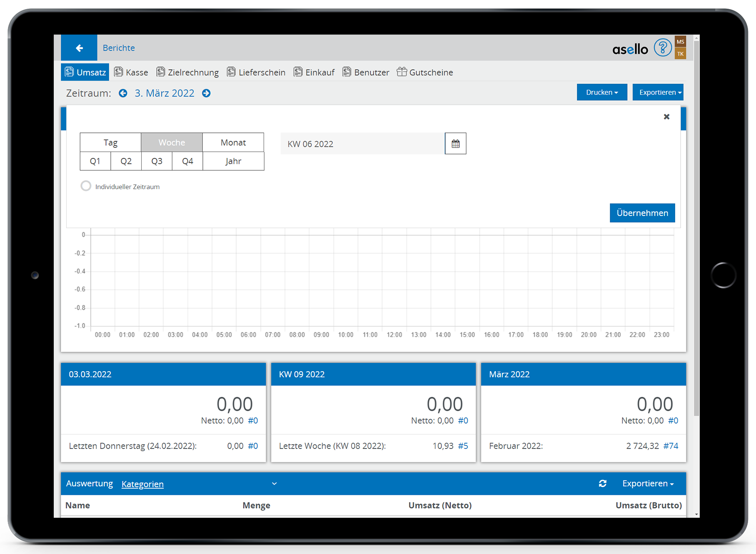
Task: Switch period to Monat
Action: (x=233, y=142)
